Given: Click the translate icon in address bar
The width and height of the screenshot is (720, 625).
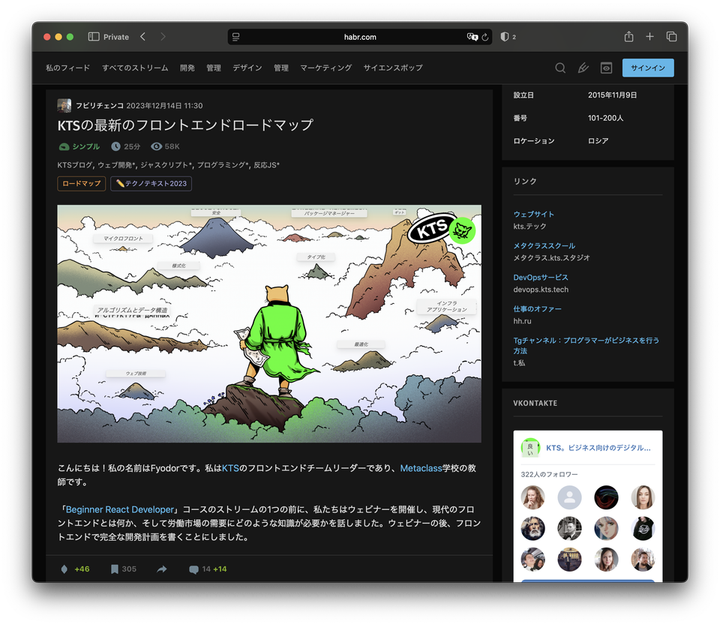Looking at the screenshot, I should 472,37.
